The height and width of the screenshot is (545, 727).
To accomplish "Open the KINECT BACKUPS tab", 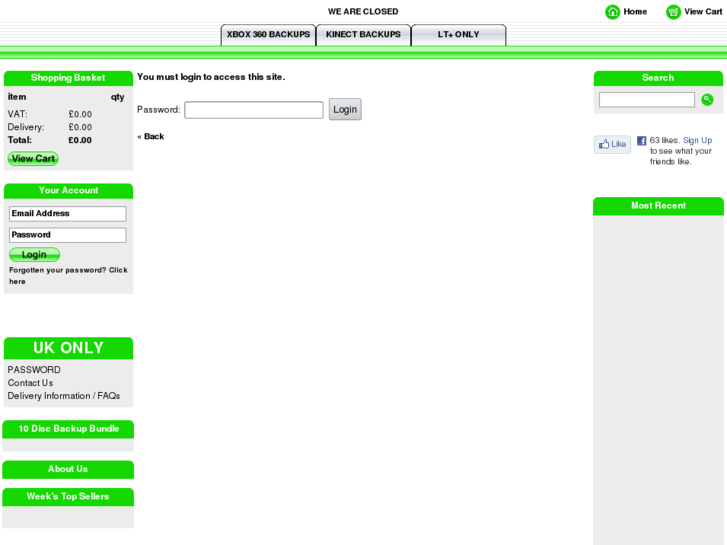I will (363, 35).
